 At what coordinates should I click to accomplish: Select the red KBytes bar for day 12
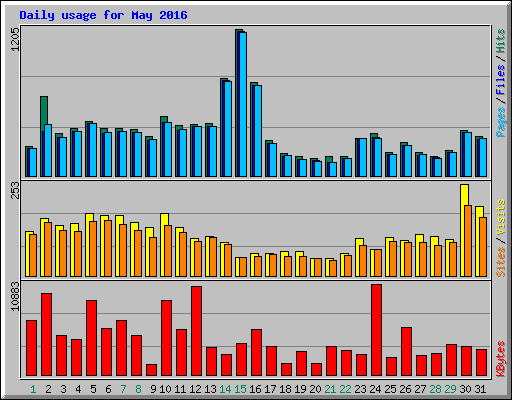coord(197,331)
